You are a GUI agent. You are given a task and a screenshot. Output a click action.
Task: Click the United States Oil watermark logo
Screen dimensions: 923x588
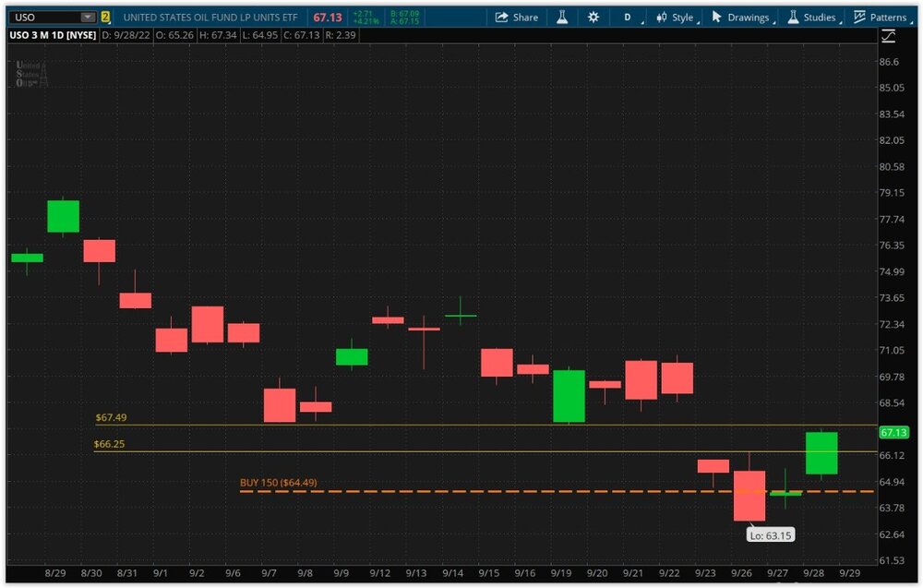pyautogui.click(x=30, y=74)
